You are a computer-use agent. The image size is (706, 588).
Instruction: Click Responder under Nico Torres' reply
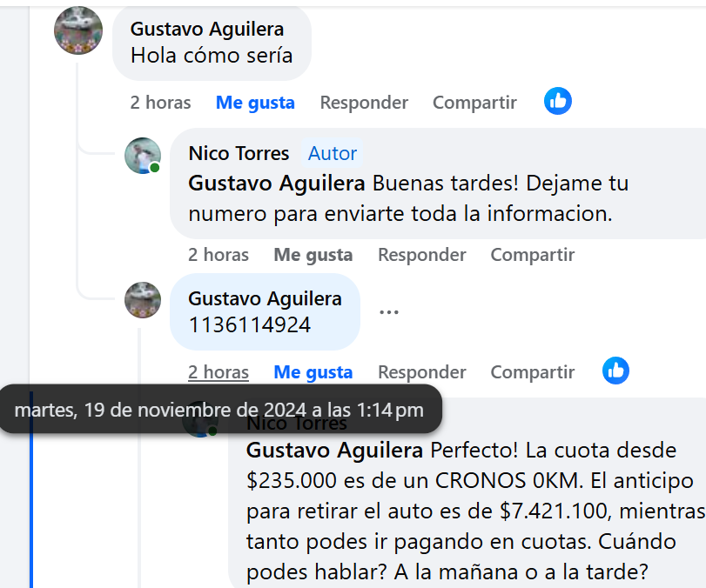pyautogui.click(x=422, y=255)
